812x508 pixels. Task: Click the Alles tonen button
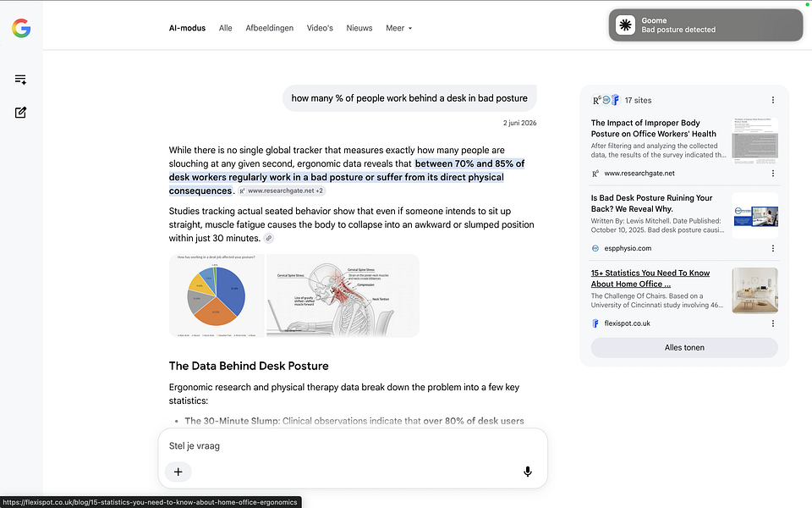(684, 348)
